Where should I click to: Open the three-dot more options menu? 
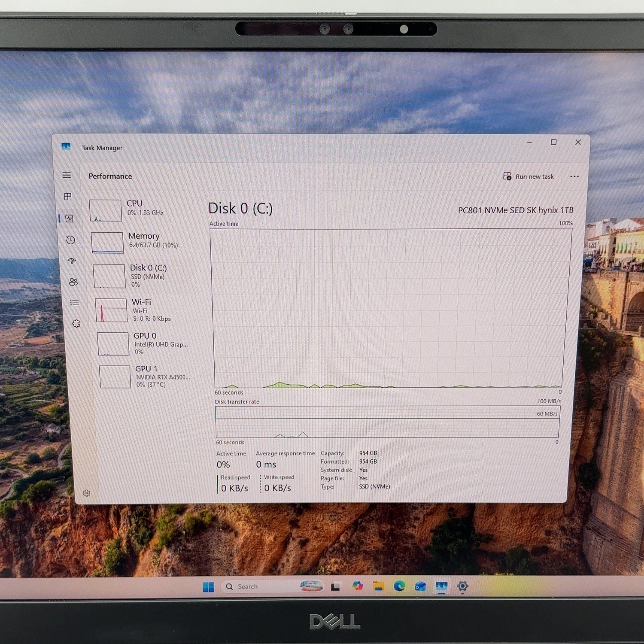pyautogui.click(x=574, y=176)
